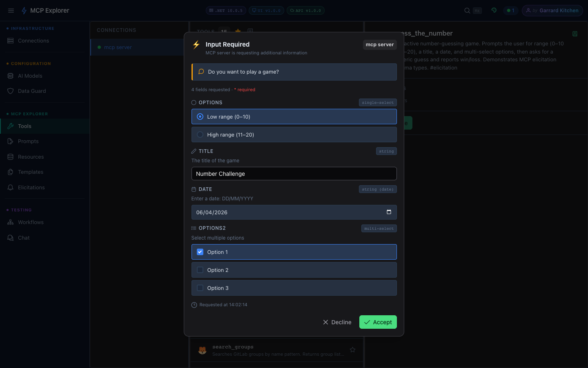The width and height of the screenshot is (588, 368).
Task: Click the documentation icon beside tool title
Action: (x=575, y=34)
